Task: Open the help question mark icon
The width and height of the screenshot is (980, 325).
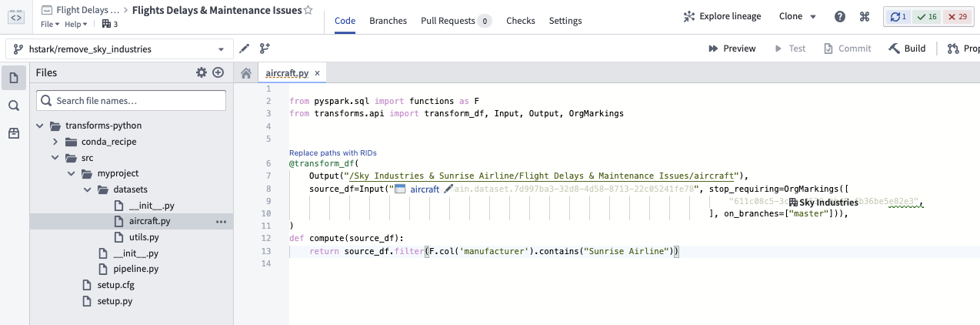Action: (840, 16)
